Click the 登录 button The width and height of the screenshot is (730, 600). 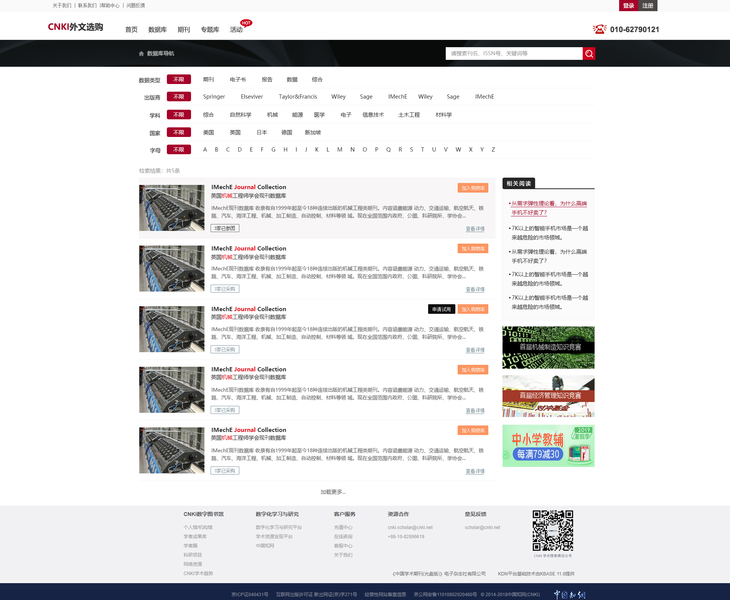(x=629, y=6)
